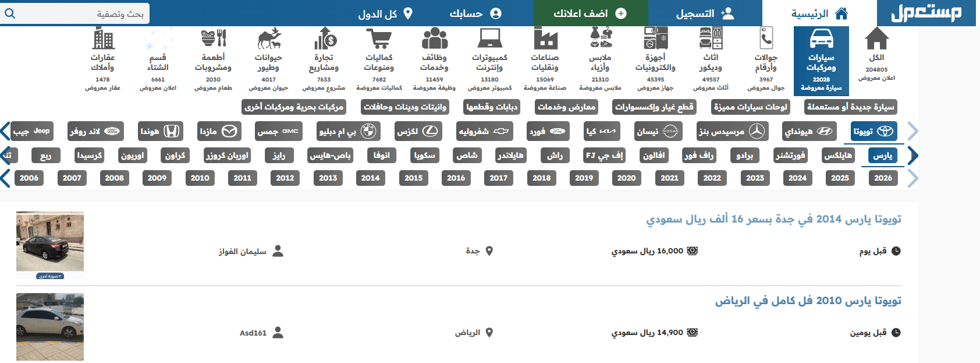Select the mobile phones and numbers category

point(766,40)
